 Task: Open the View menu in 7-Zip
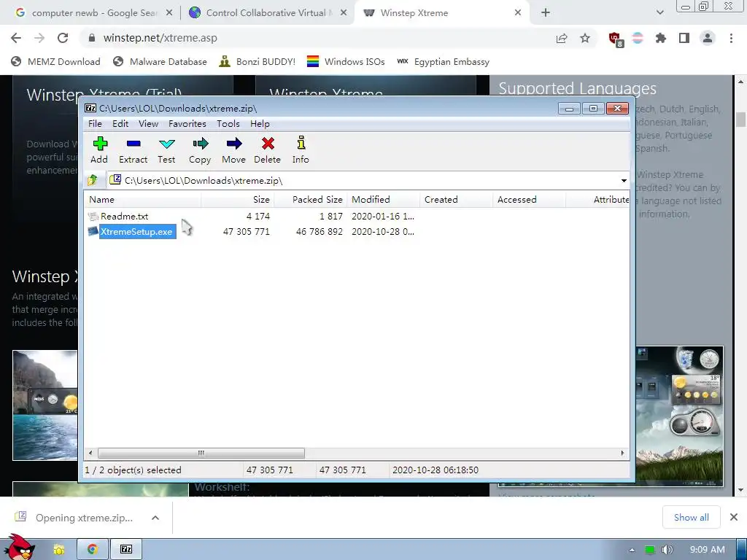(148, 124)
